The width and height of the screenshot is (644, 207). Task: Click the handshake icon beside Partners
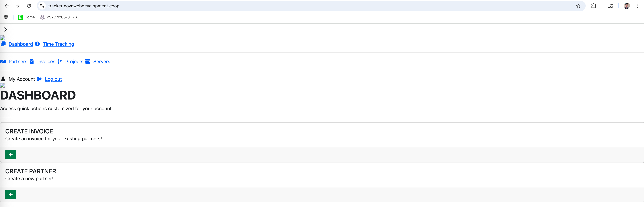(x=3, y=61)
